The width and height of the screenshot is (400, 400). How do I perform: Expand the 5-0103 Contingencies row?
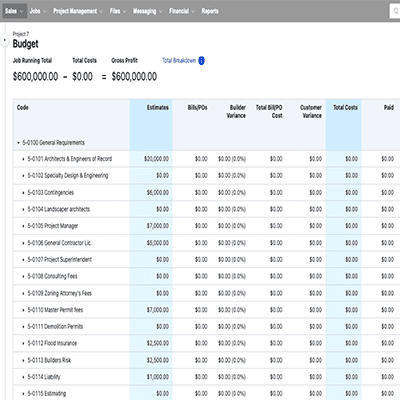click(23, 193)
